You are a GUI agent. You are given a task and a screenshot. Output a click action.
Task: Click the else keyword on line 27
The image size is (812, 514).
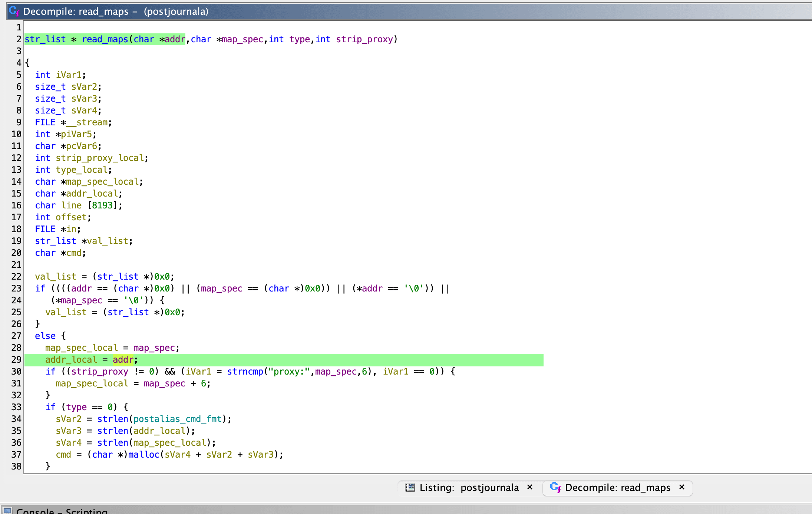pos(45,336)
